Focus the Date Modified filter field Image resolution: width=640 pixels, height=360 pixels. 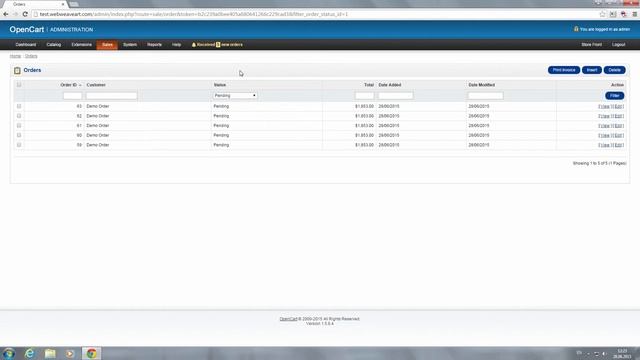click(x=485, y=96)
